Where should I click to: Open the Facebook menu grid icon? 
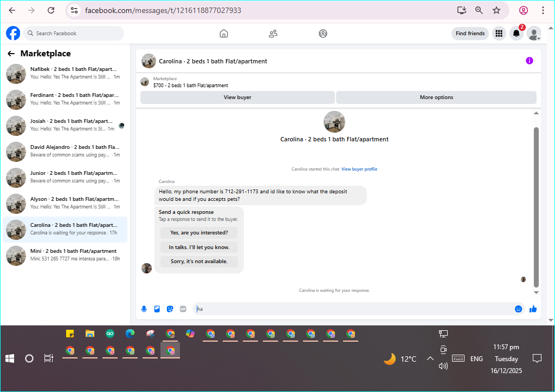(499, 34)
